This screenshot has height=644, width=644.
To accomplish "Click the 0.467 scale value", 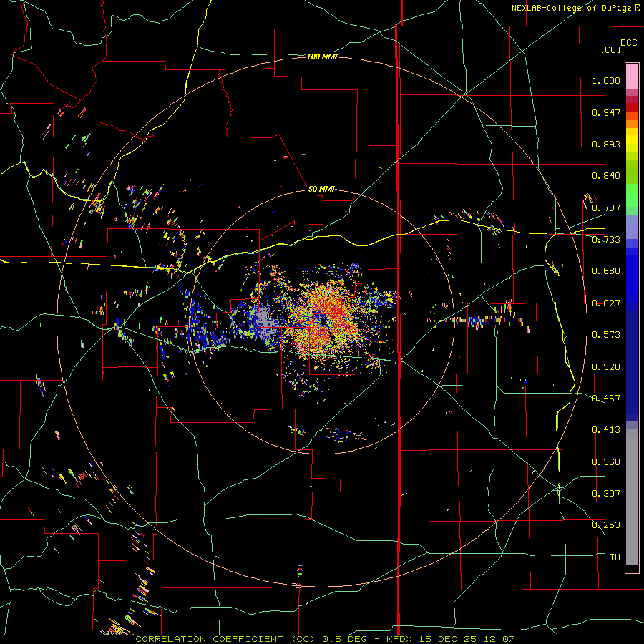I will coord(606,399).
